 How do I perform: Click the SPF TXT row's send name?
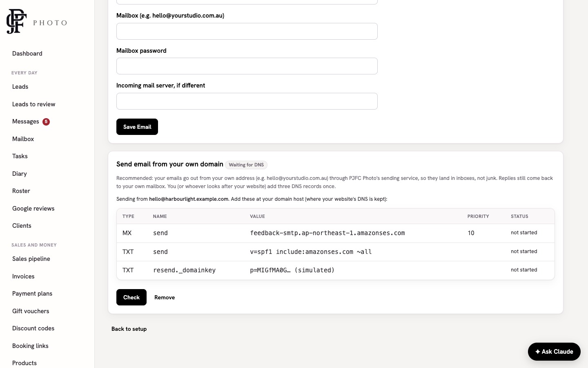(x=160, y=252)
